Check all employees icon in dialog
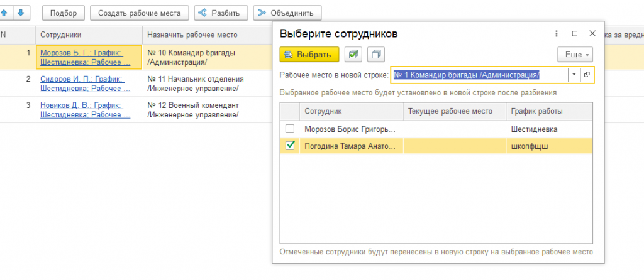This screenshot has width=644, height=280. pyautogui.click(x=353, y=54)
